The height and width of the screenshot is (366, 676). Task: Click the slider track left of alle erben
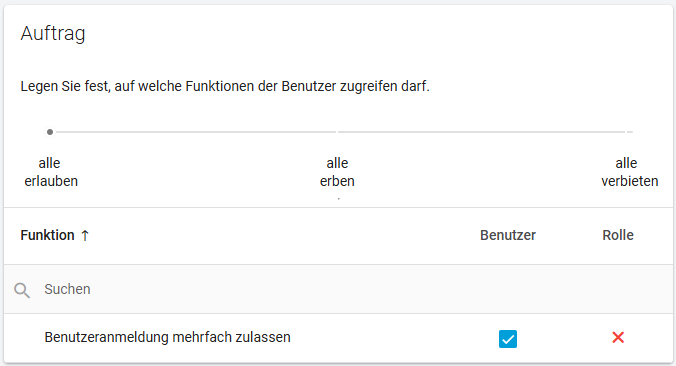click(196, 132)
